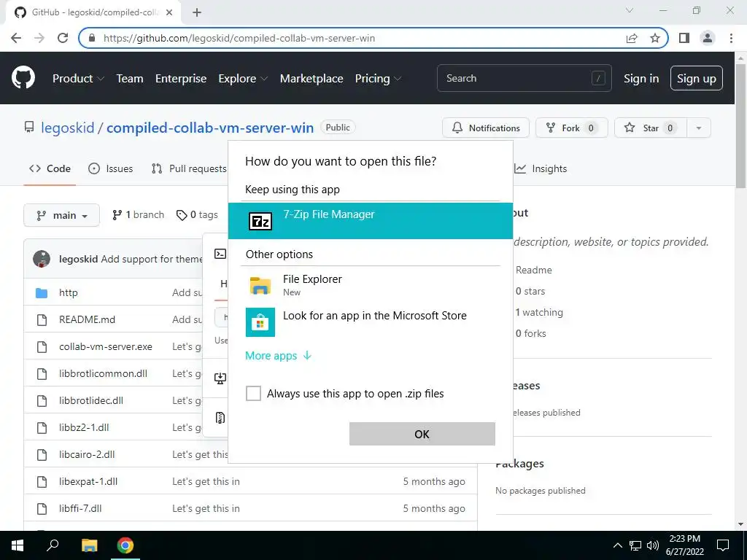Click Sign in link

[x=641, y=78]
